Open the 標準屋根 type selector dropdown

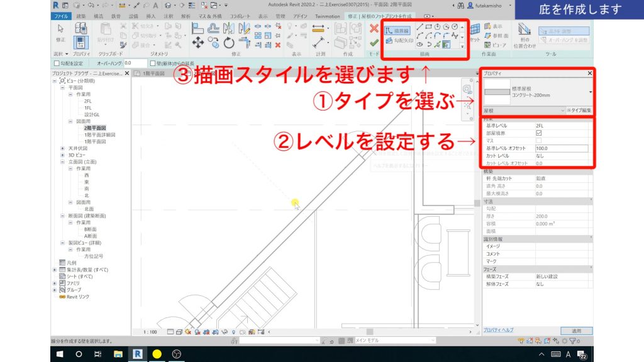[x=590, y=92]
